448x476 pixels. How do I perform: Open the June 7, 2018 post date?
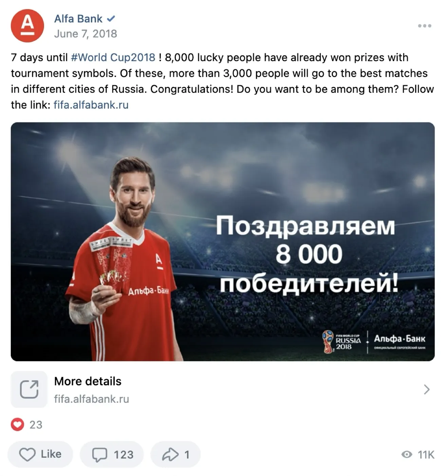pyautogui.click(x=86, y=34)
